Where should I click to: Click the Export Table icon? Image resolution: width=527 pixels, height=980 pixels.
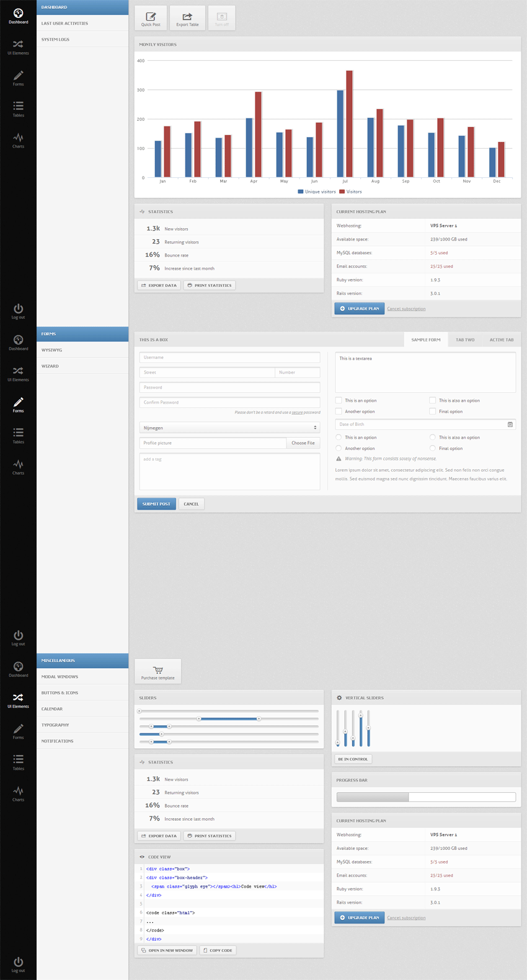(x=187, y=16)
